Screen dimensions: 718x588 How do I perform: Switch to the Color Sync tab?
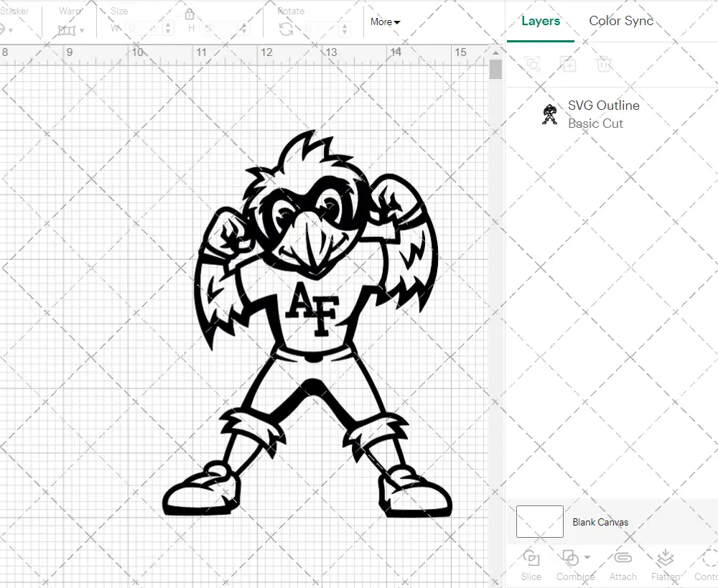coord(621,21)
